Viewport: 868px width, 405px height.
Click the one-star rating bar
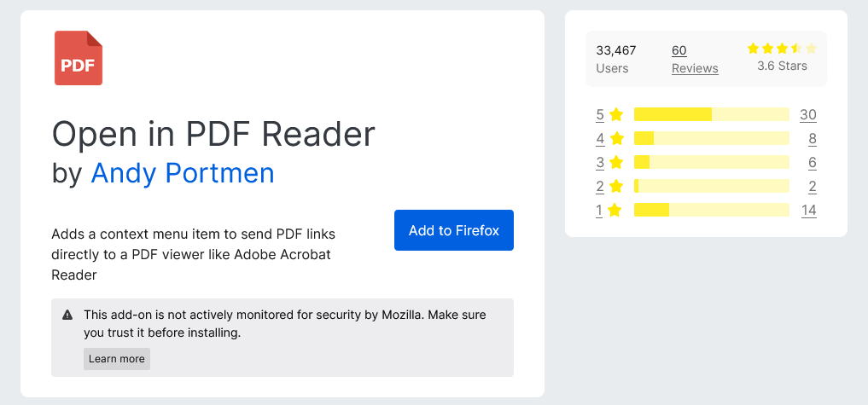click(711, 211)
